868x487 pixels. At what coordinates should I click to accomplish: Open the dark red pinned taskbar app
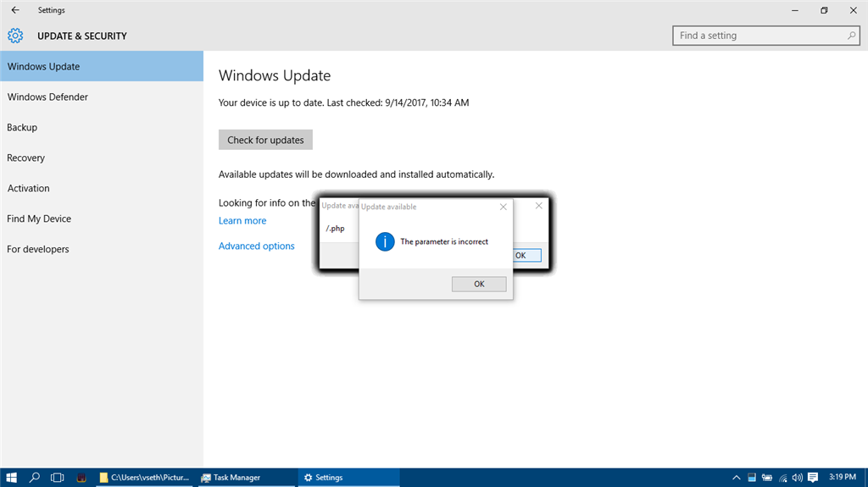[81, 478]
